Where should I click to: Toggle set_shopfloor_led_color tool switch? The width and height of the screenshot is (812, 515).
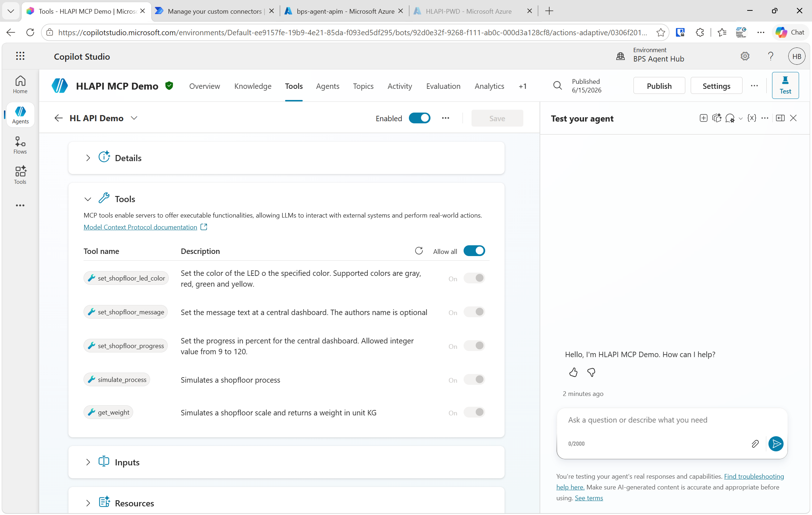[474, 278]
